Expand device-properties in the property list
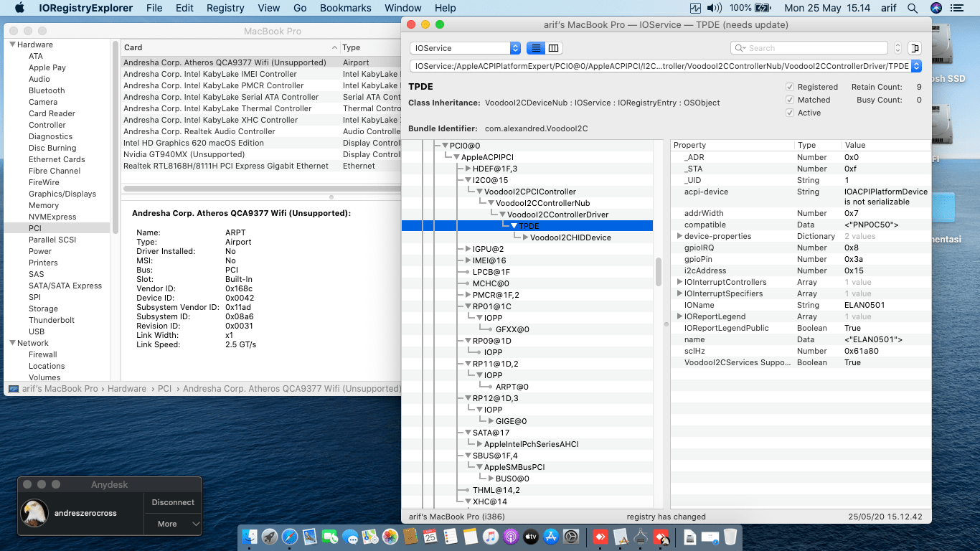This screenshot has width=980, height=551. tap(679, 236)
